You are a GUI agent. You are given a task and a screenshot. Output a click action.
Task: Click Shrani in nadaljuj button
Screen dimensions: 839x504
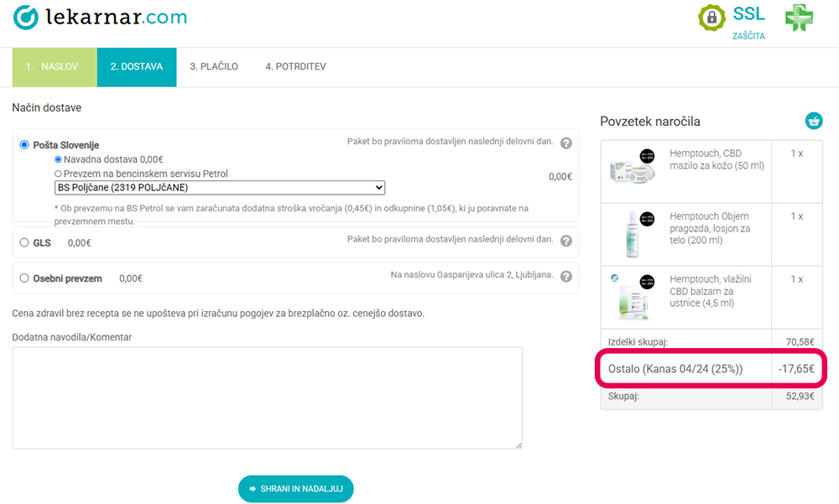pyautogui.click(x=296, y=489)
